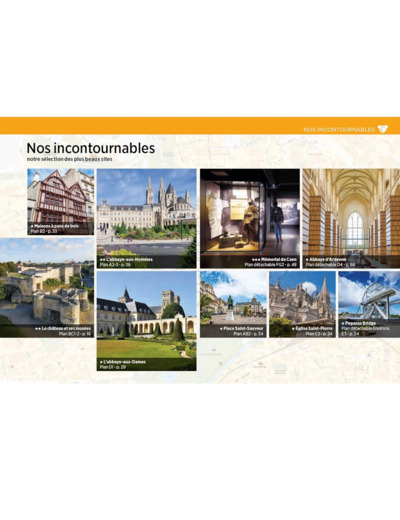Viewport: 400px width, 520px height.
Task: Open the Pegasus Bridge photo
Action: (369, 304)
